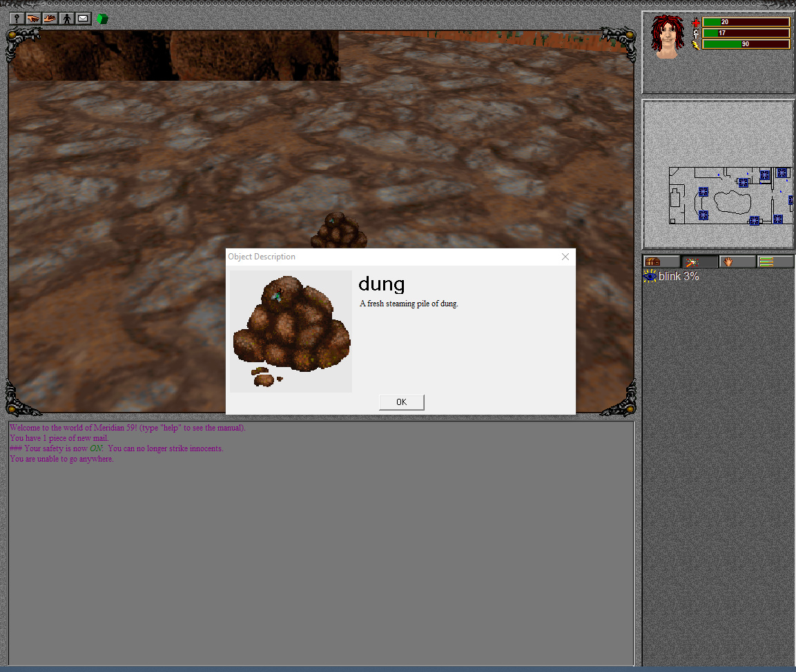Open the hand skills tab
Image resolution: width=796 pixels, height=672 pixels.
click(737, 261)
